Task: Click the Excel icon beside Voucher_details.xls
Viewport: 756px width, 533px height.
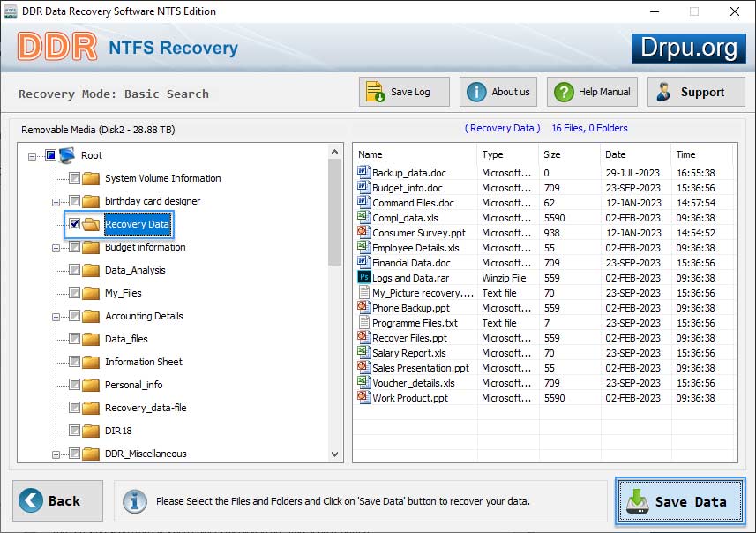Action: pyautogui.click(x=363, y=382)
